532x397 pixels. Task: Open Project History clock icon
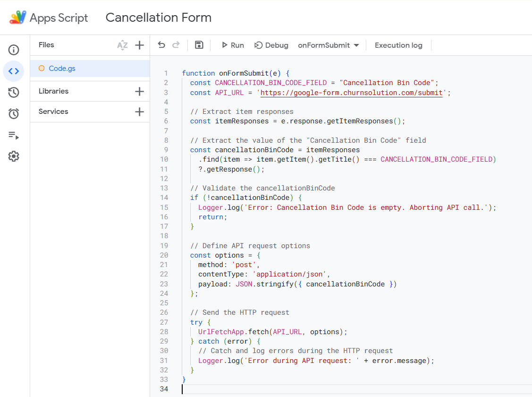14,92
